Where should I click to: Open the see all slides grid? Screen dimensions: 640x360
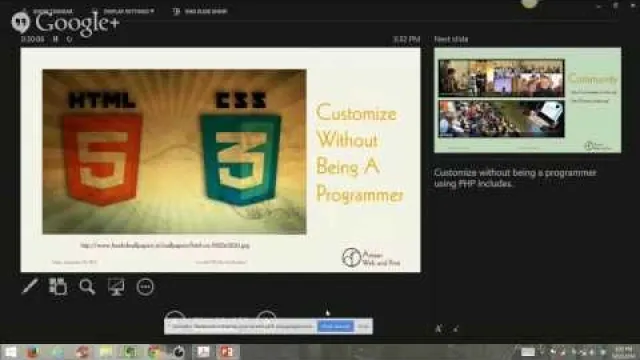pyautogui.click(x=58, y=287)
